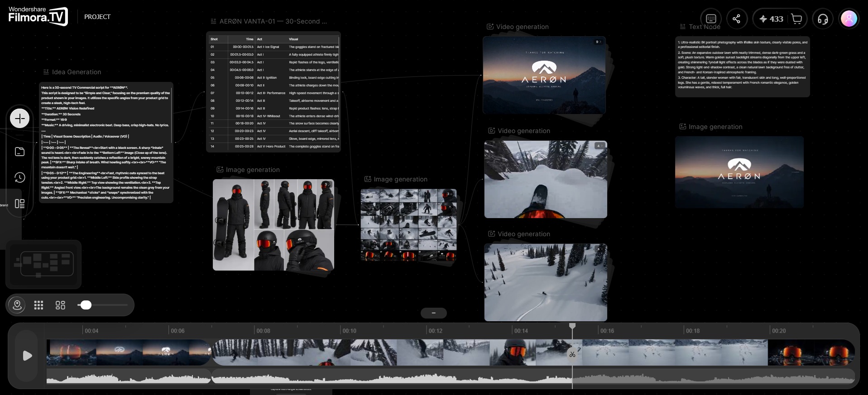The height and width of the screenshot is (395, 868).
Task: Click the share icon in top bar
Action: click(x=737, y=19)
